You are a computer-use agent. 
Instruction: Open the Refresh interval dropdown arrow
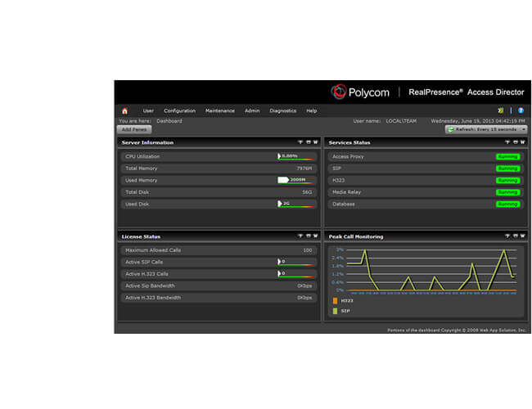524,129
